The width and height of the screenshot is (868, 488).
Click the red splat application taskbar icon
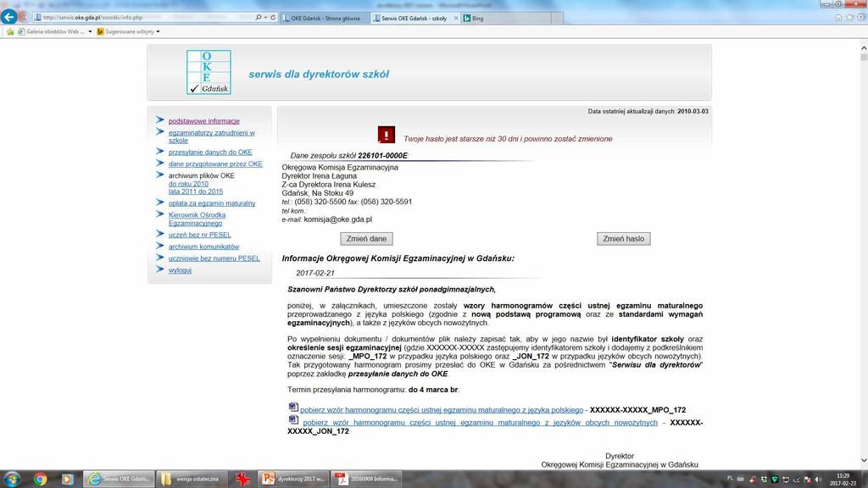(242, 480)
